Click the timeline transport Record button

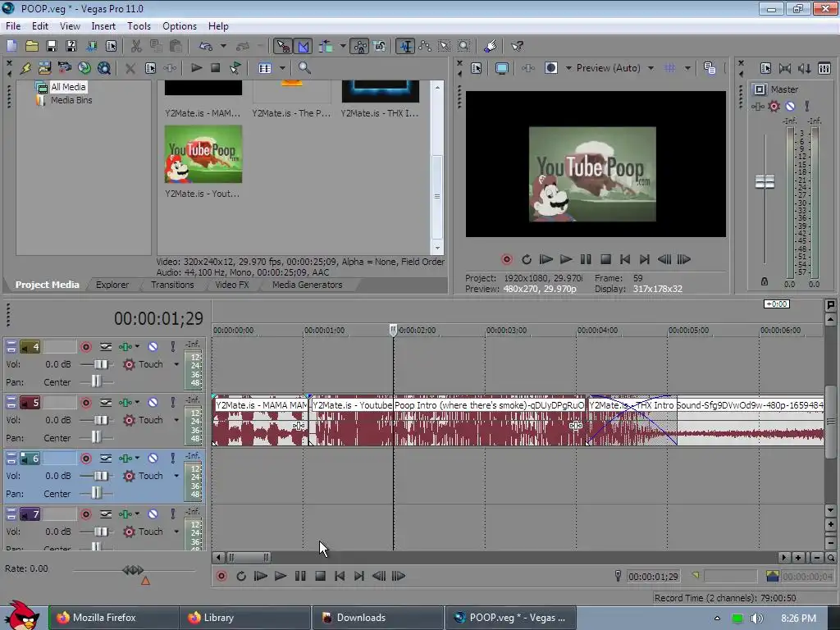click(x=221, y=576)
